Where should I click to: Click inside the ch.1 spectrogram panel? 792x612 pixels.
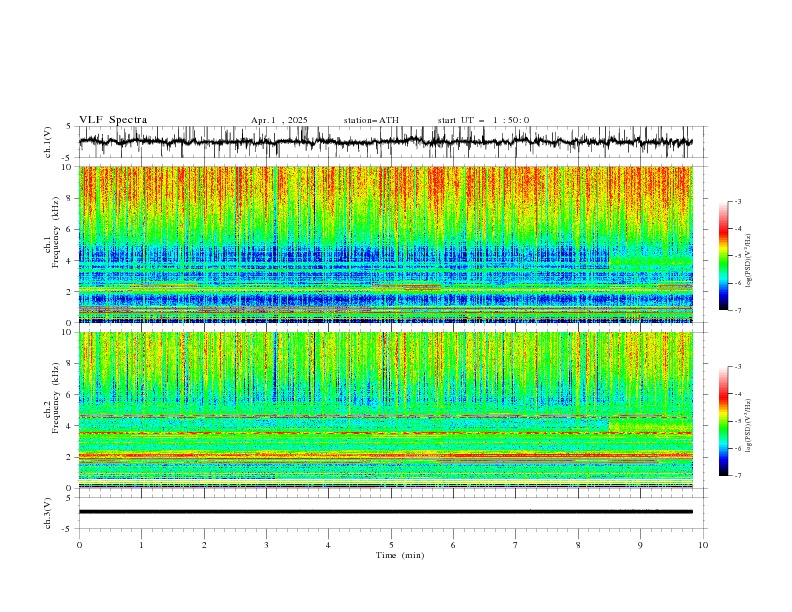tap(385, 244)
